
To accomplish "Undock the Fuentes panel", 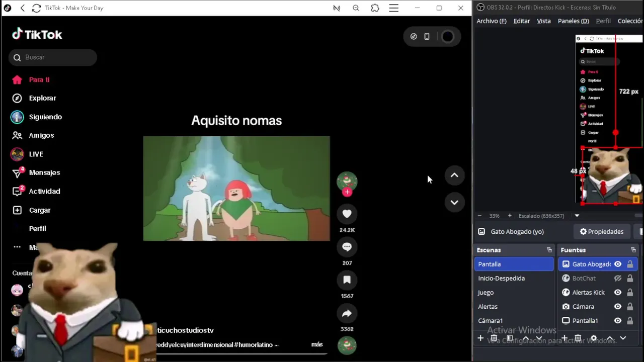I will click(x=633, y=250).
